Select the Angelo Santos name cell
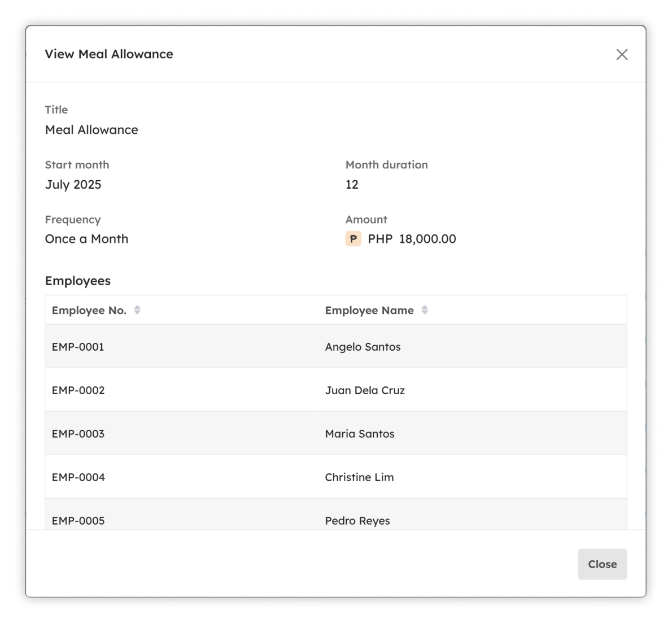 [473, 346]
